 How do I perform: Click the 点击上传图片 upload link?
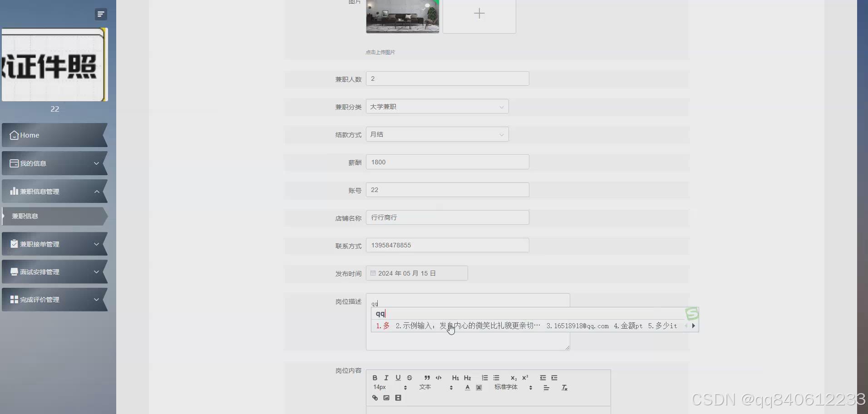[x=380, y=52]
